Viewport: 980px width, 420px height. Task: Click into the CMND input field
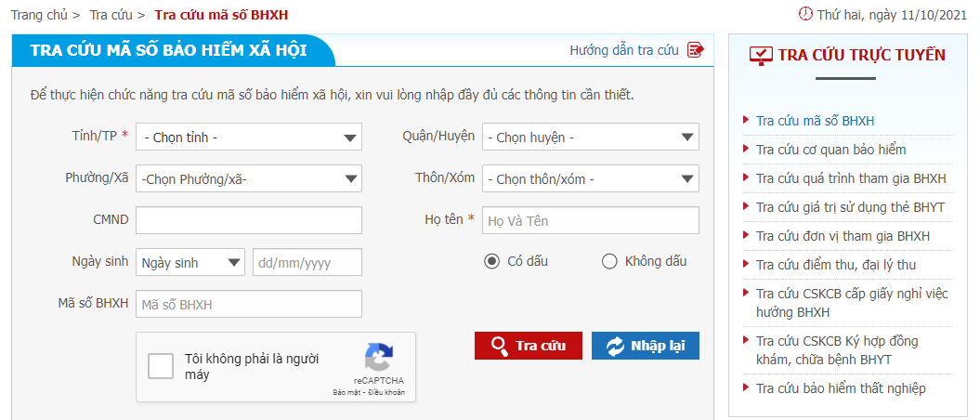[x=249, y=220]
